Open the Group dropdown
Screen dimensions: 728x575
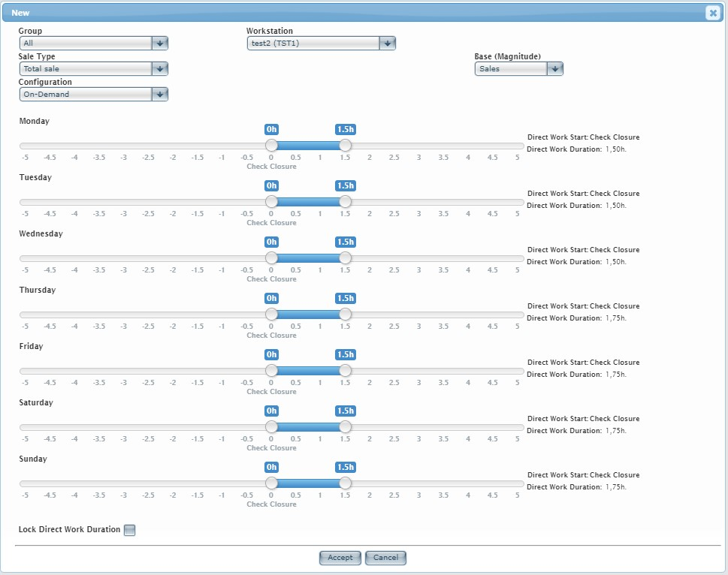coord(159,44)
